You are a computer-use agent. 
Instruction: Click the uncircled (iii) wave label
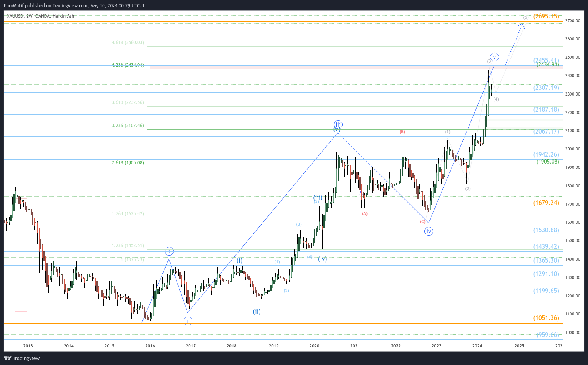318,198
